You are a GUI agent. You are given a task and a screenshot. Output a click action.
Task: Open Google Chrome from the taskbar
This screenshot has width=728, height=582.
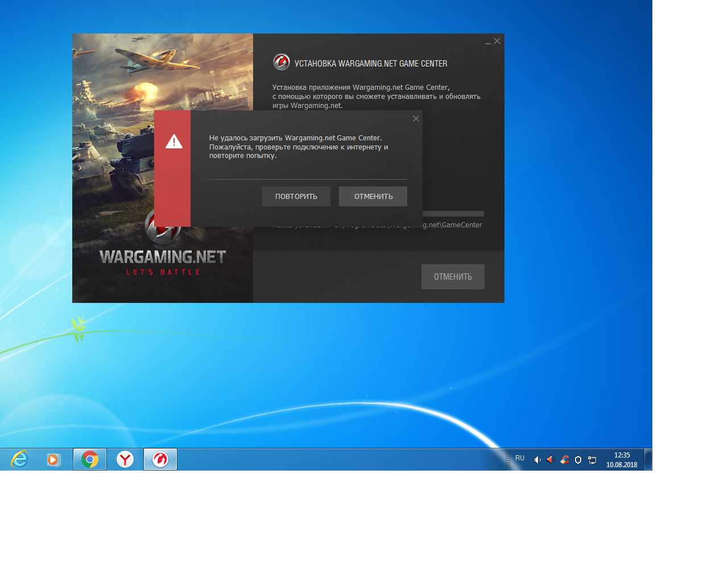[x=90, y=459]
